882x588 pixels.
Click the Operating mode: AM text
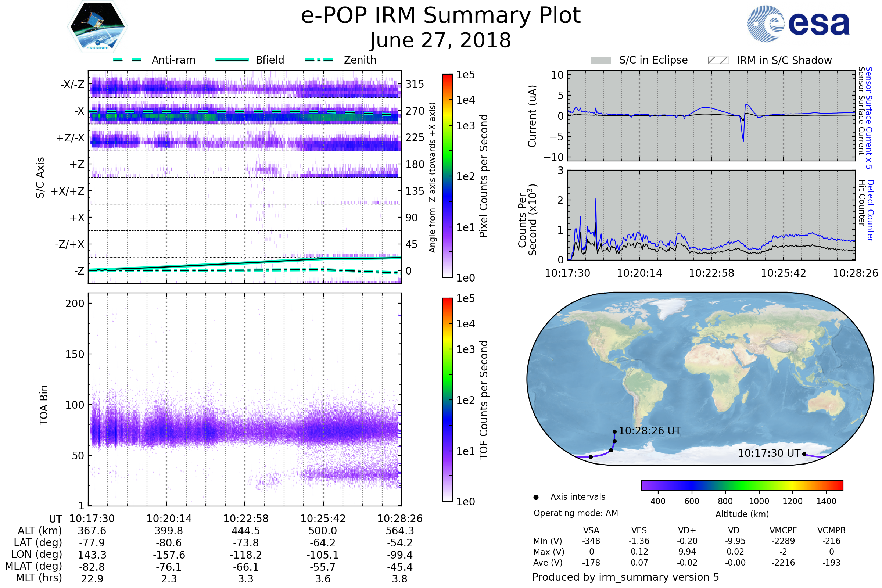coord(576,513)
